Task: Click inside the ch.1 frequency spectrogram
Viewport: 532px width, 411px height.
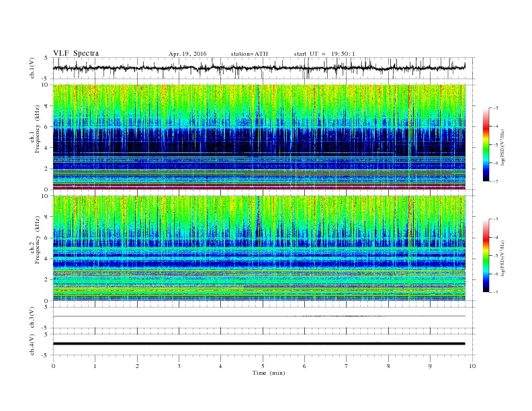Action: 259,137
